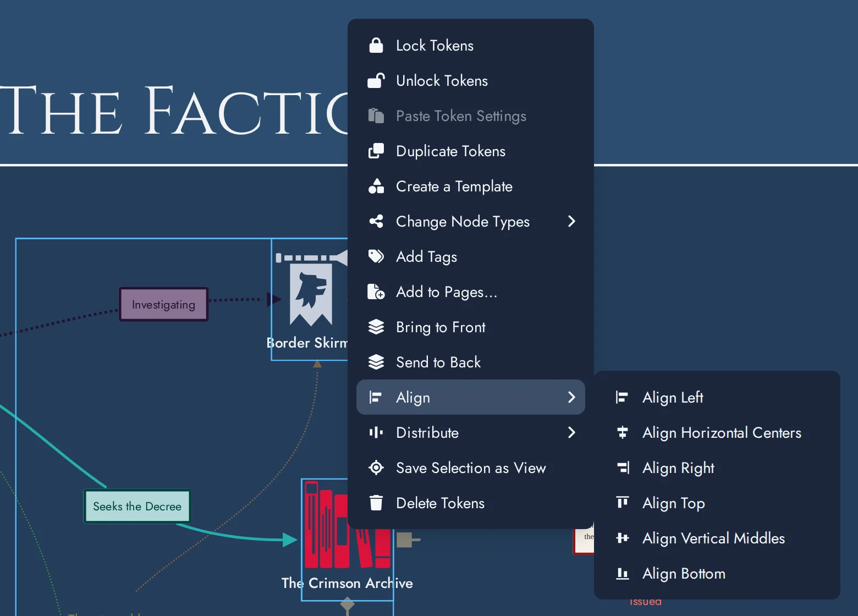Click the Create a Template shapes icon
The height and width of the screenshot is (616, 858).
tap(376, 186)
